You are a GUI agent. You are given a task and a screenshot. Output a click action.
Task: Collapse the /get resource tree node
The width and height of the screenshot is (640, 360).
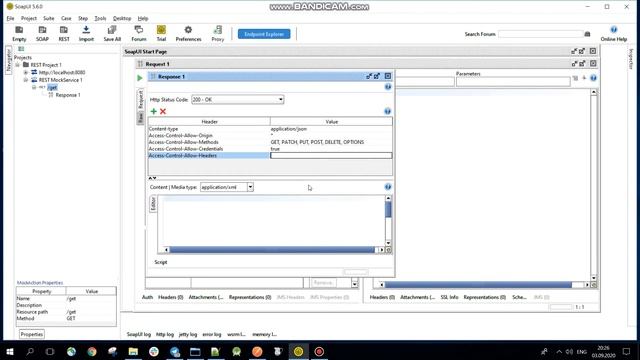tap(34, 87)
